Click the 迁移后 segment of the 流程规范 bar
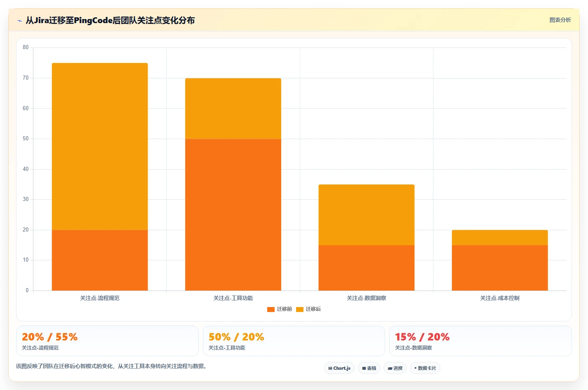The height and width of the screenshot is (390, 588). [x=100, y=147]
